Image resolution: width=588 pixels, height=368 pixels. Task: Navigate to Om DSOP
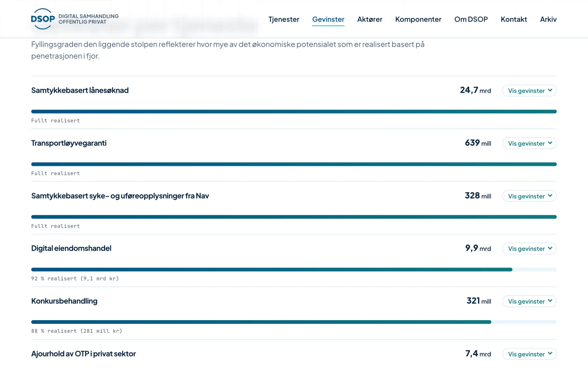coord(471,19)
